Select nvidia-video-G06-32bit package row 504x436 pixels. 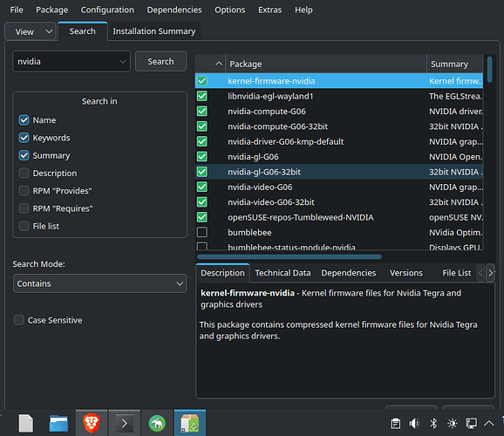339,202
